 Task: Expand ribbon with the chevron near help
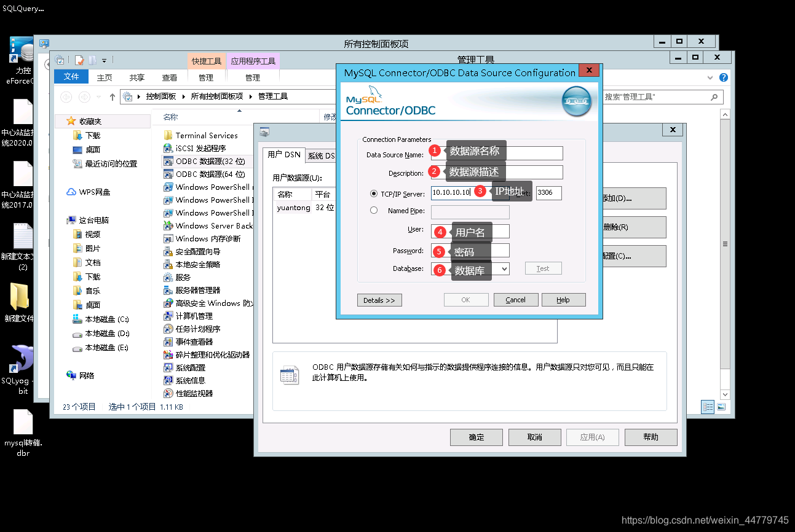tap(711, 77)
